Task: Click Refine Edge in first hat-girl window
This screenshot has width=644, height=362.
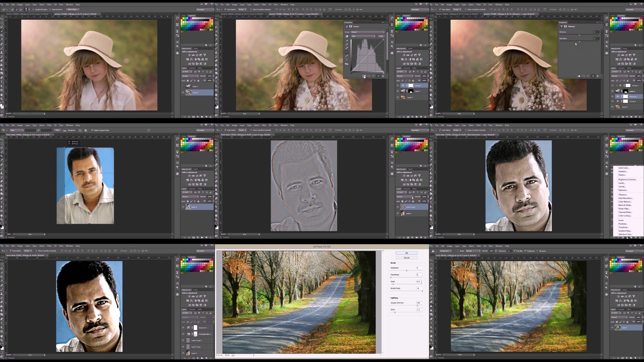Action: click(73, 9)
